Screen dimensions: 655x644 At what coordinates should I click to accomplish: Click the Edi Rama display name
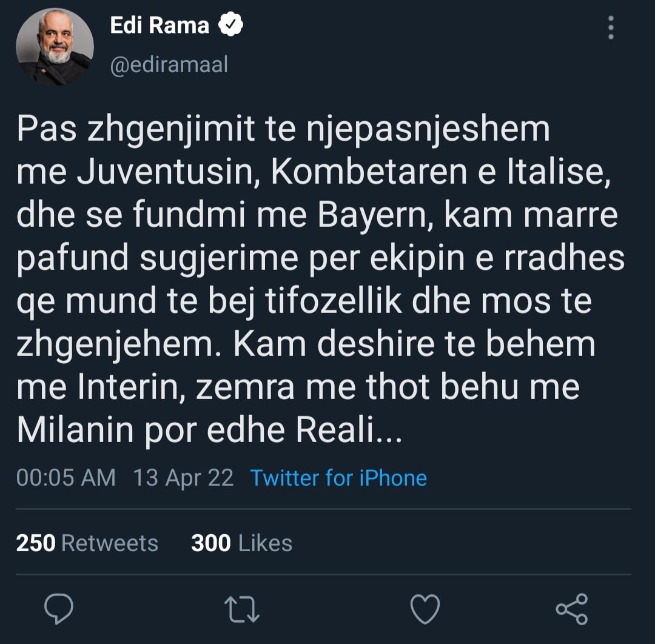click(x=159, y=26)
